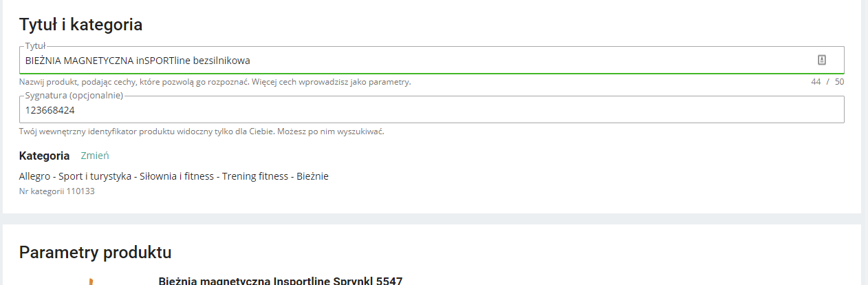868x285 pixels.
Task: Click Bieżnie at the end of the category path
Action: (312, 176)
